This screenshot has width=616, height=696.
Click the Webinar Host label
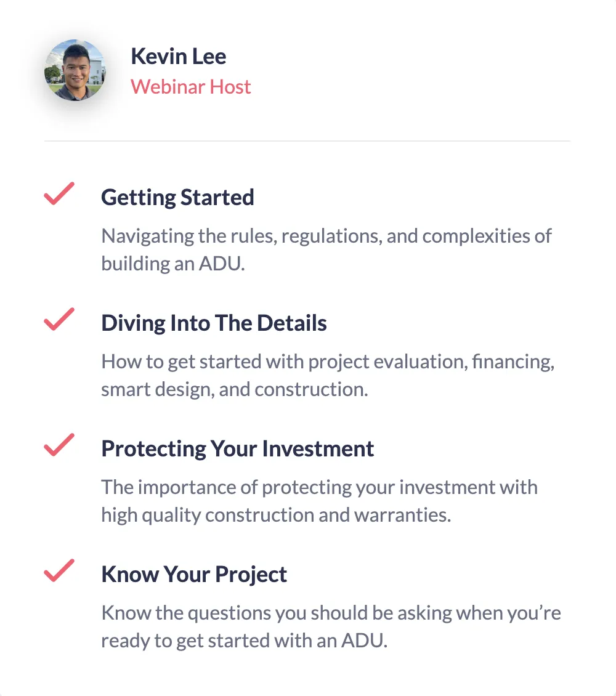191,87
